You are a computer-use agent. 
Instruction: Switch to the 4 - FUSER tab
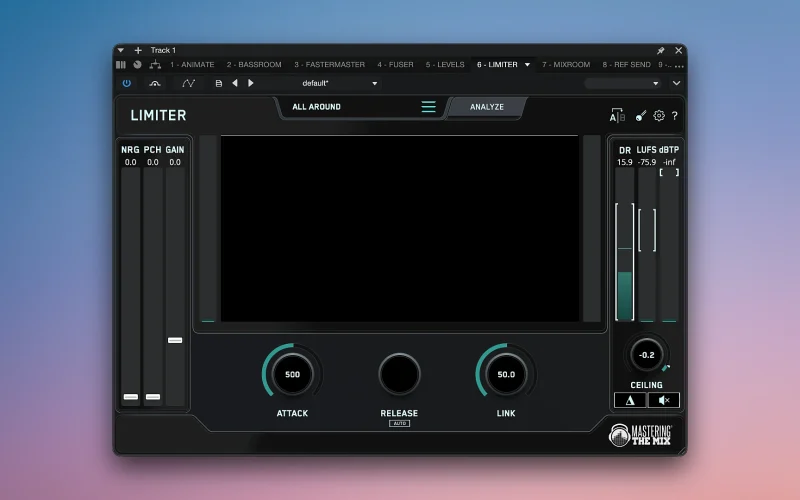pyautogui.click(x=395, y=65)
